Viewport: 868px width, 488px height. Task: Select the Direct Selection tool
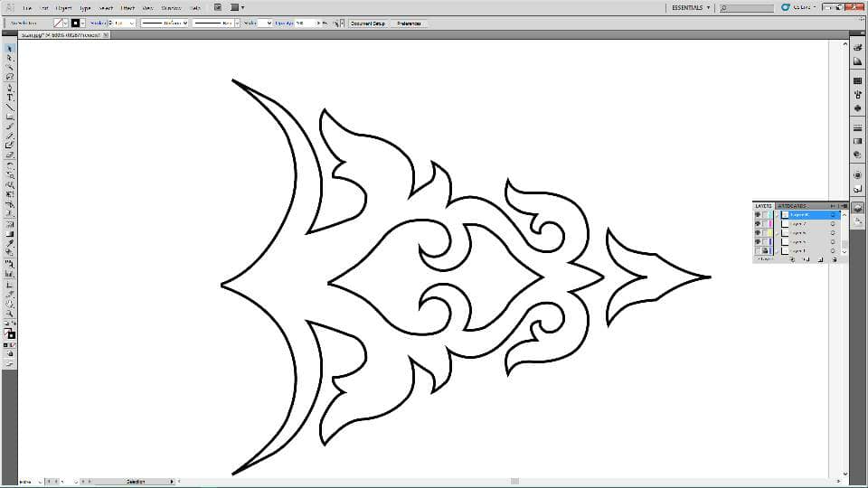click(x=9, y=58)
